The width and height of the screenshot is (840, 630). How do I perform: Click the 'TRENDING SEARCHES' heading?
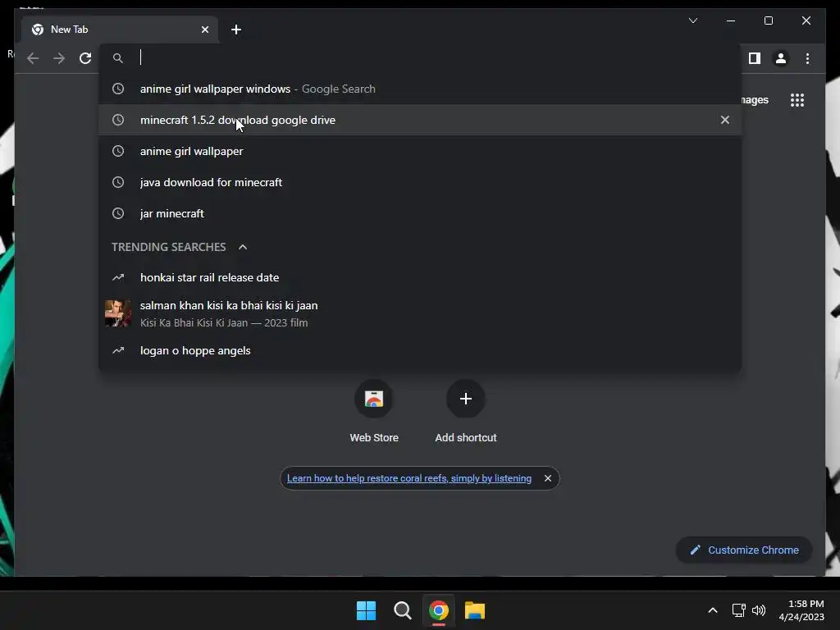pos(169,247)
